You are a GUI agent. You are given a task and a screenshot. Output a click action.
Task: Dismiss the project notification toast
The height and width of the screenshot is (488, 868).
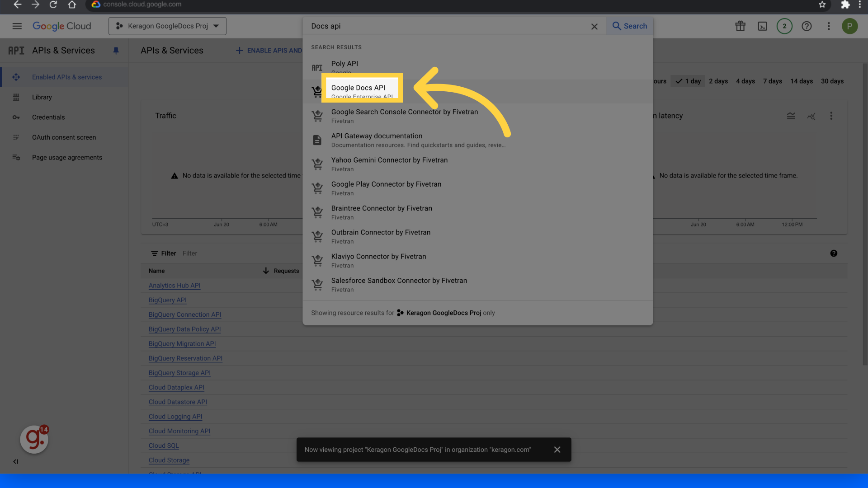pos(557,450)
